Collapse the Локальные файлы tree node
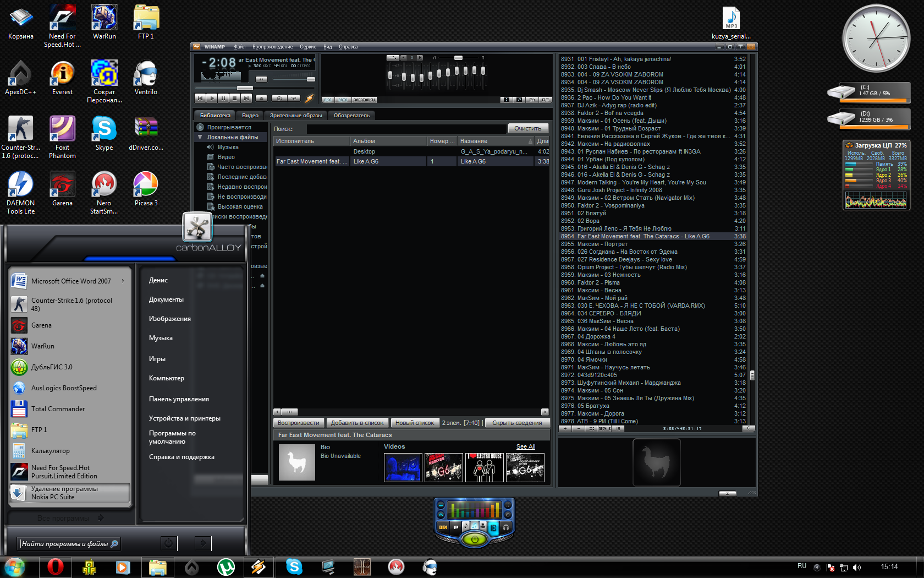This screenshot has height=578, width=924. point(200,137)
